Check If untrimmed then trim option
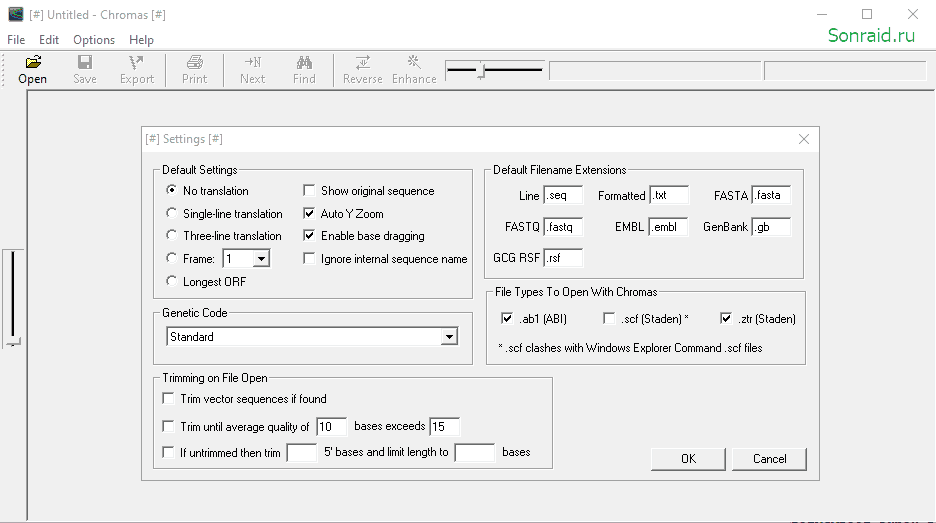936x523 pixels. pos(168,452)
